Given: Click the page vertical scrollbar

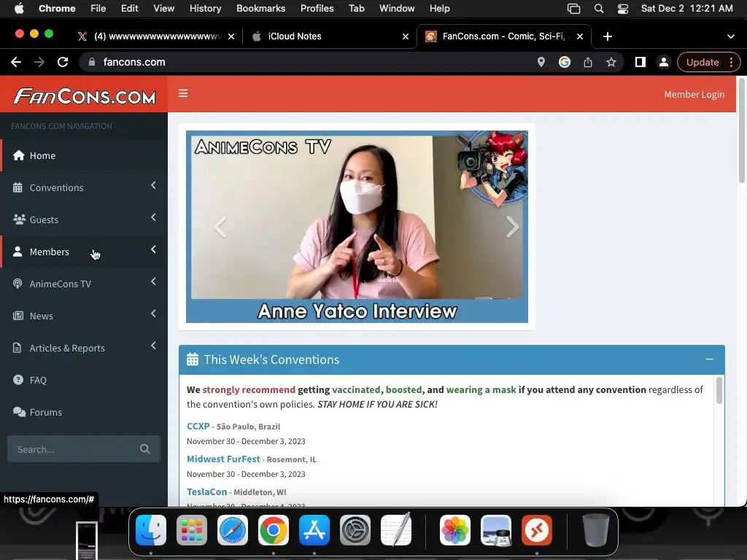Looking at the screenshot, I should tap(742, 130).
